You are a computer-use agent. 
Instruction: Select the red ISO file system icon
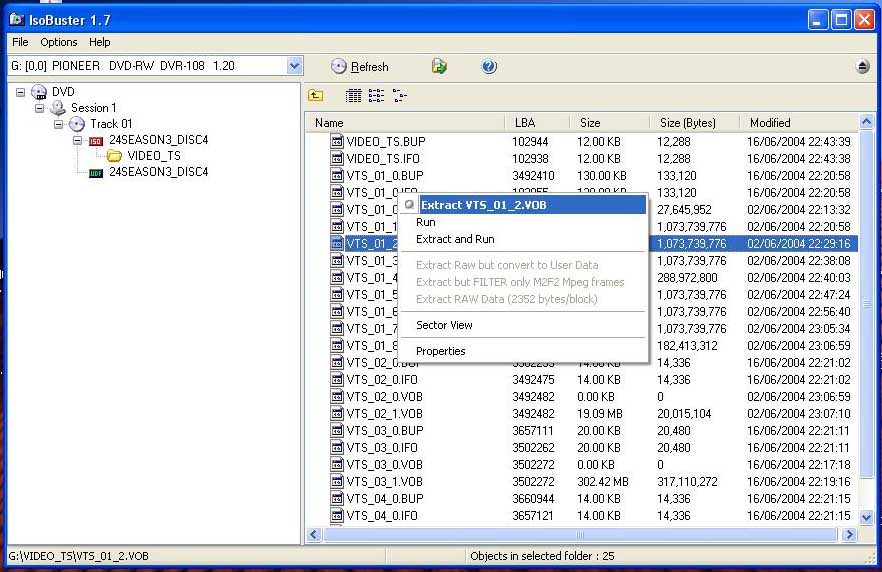pos(96,141)
